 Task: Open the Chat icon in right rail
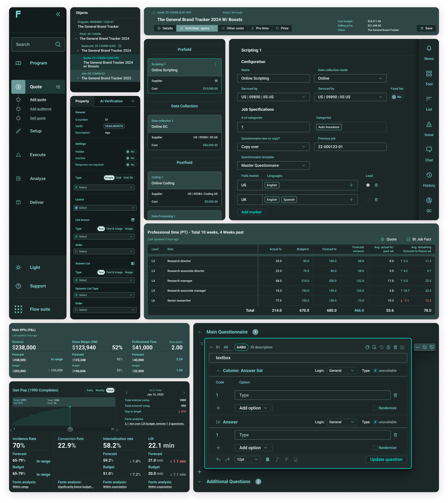[429, 150]
